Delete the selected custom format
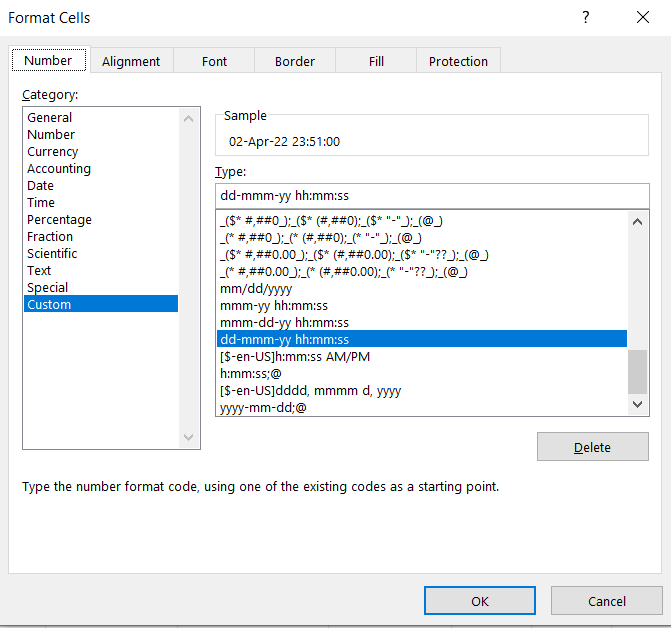 [592, 447]
